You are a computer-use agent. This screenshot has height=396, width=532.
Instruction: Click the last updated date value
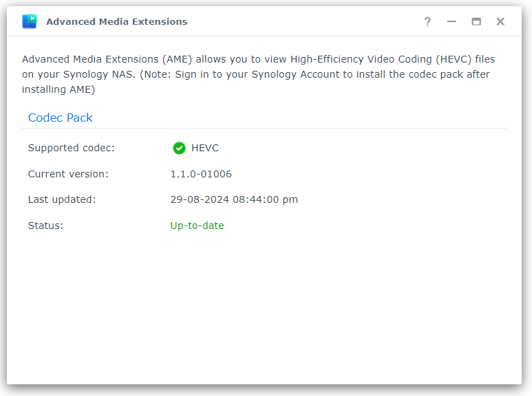[x=234, y=199]
